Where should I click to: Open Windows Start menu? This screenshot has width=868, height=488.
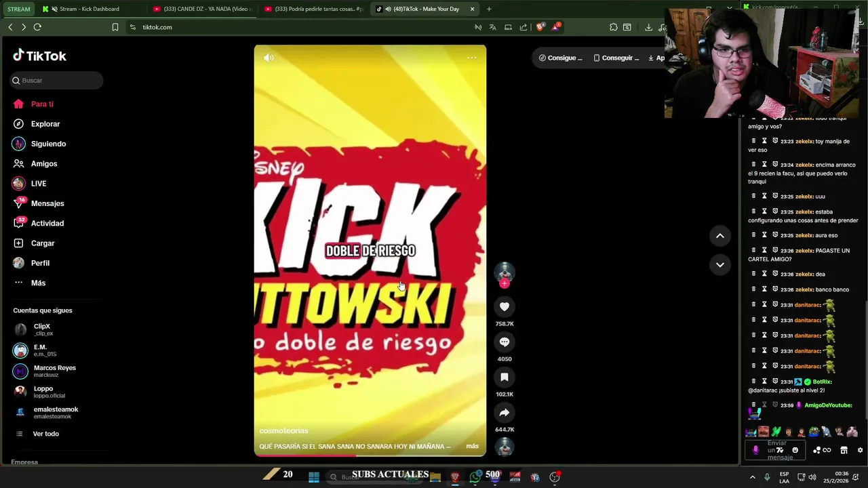pos(314,477)
